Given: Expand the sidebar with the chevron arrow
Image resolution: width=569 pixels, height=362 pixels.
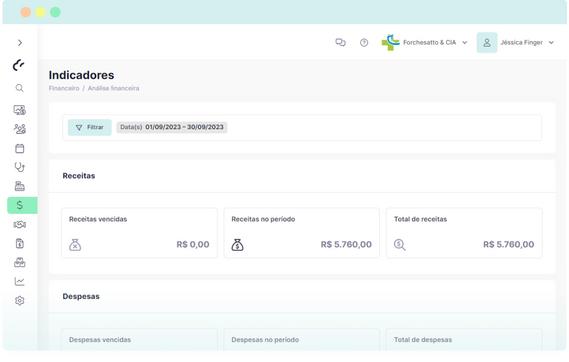Looking at the screenshot, I should point(20,43).
